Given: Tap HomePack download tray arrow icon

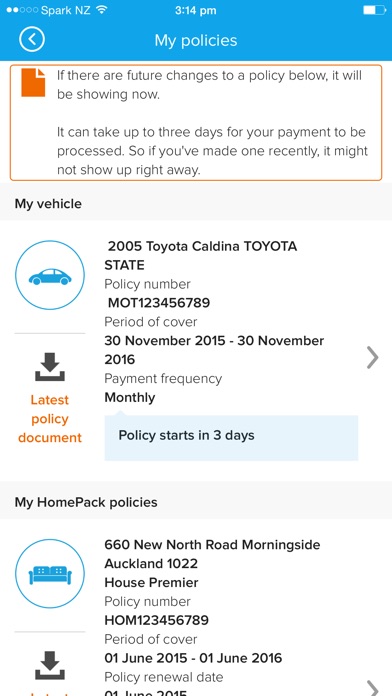Looking at the screenshot, I should pyautogui.click(x=50, y=665).
